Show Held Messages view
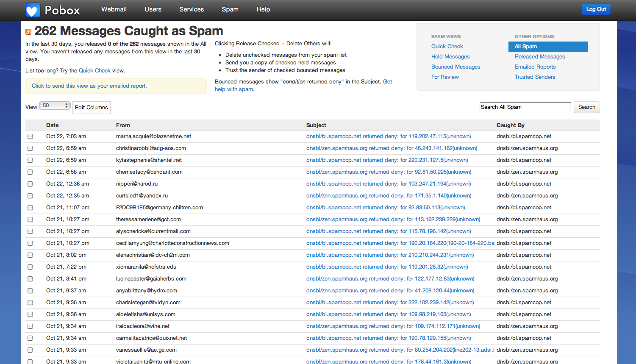Viewport: 636px width, 364px height. (450, 57)
